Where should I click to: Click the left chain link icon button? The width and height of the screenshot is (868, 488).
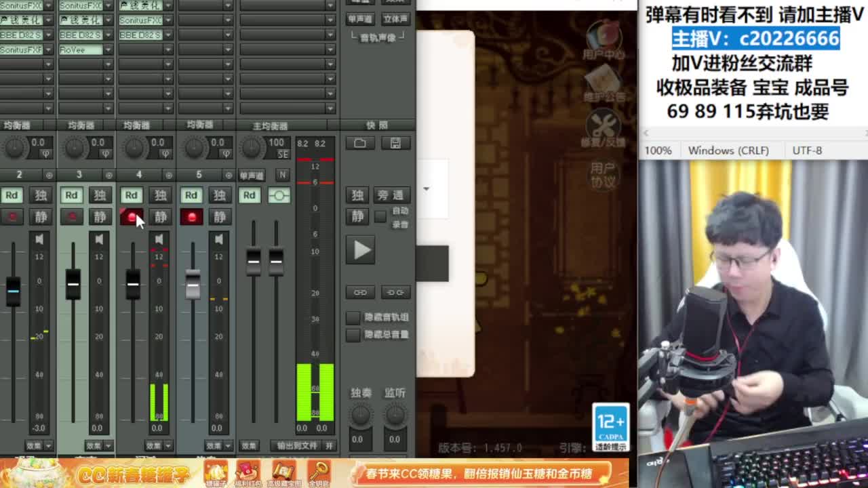[x=360, y=292]
